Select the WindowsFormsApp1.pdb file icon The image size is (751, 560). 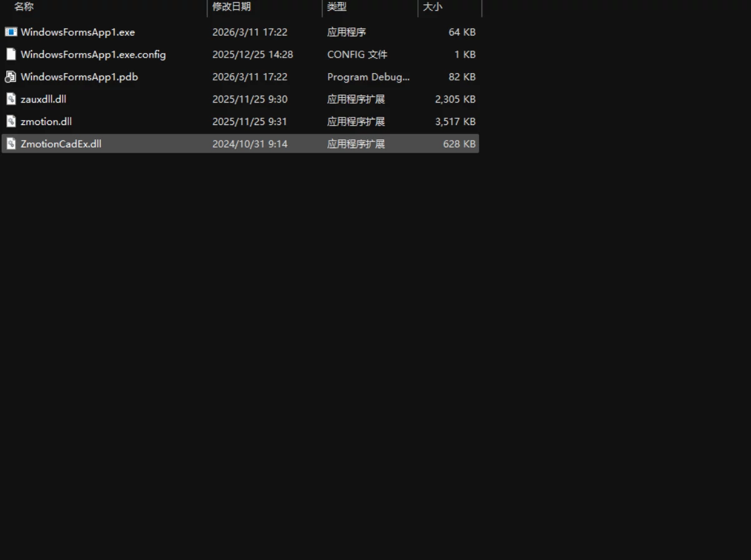coord(11,77)
